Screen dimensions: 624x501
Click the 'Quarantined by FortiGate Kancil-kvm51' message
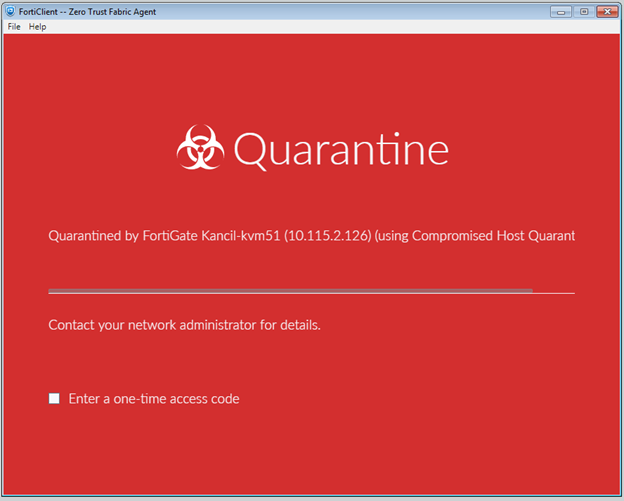[x=312, y=236]
